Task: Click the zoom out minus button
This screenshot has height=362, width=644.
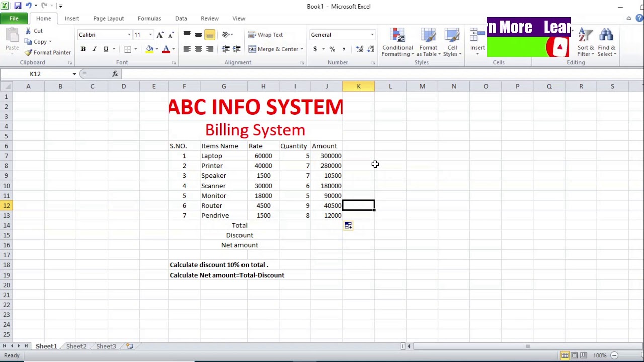Action: click(614, 356)
